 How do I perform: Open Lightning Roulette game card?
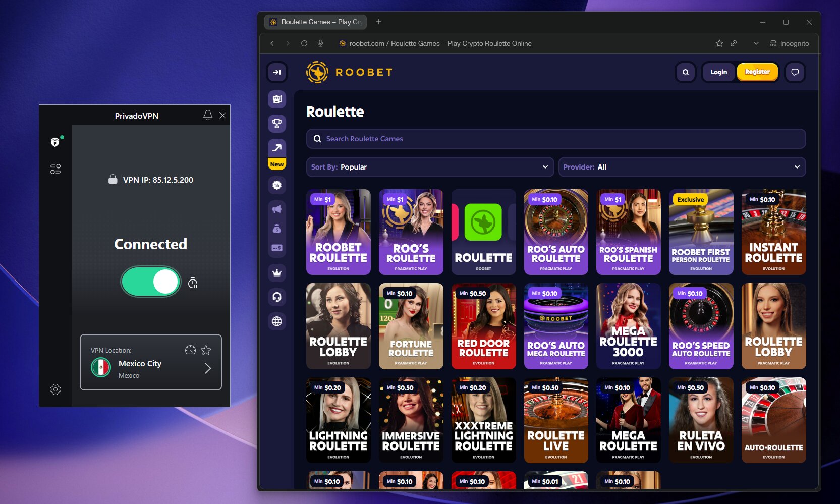(339, 420)
